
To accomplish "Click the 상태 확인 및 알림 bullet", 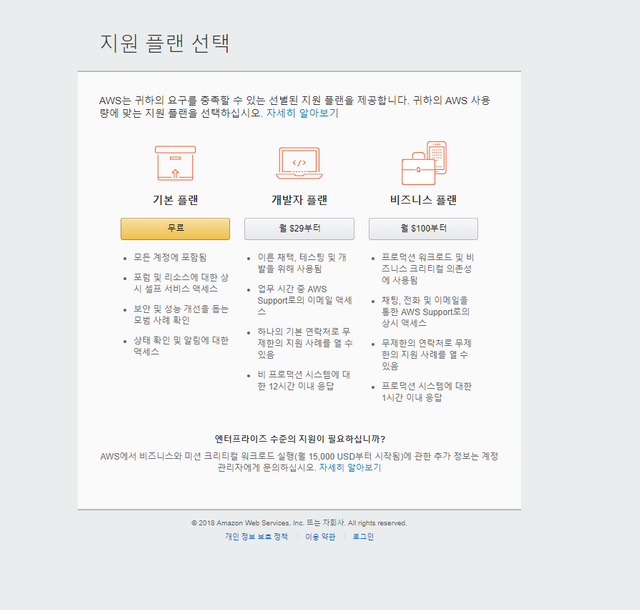I will [x=181, y=346].
